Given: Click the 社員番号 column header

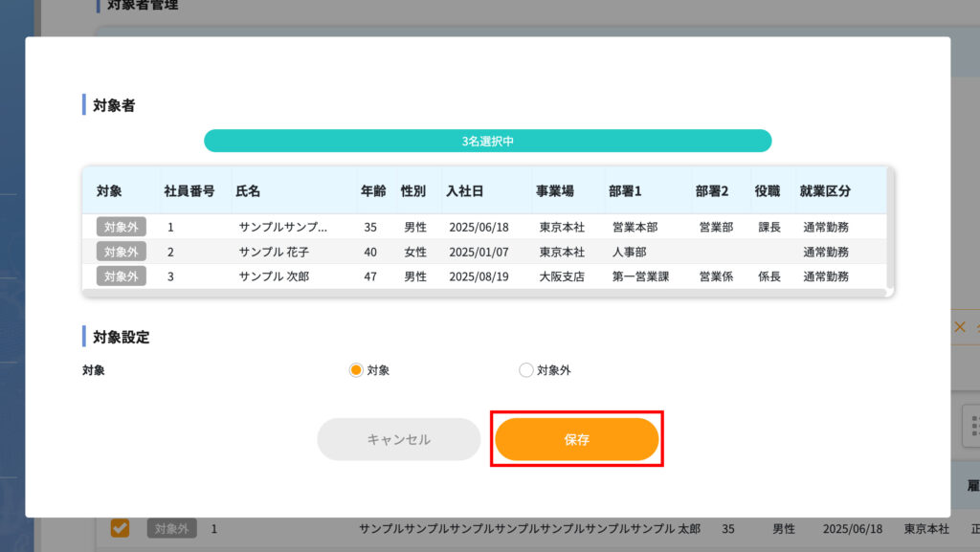Looking at the screenshot, I should click(x=189, y=190).
